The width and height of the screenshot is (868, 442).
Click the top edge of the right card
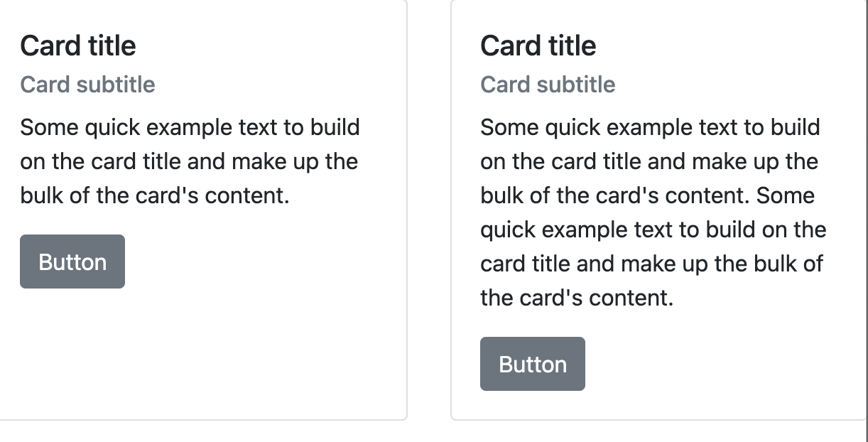pos(653,2)
